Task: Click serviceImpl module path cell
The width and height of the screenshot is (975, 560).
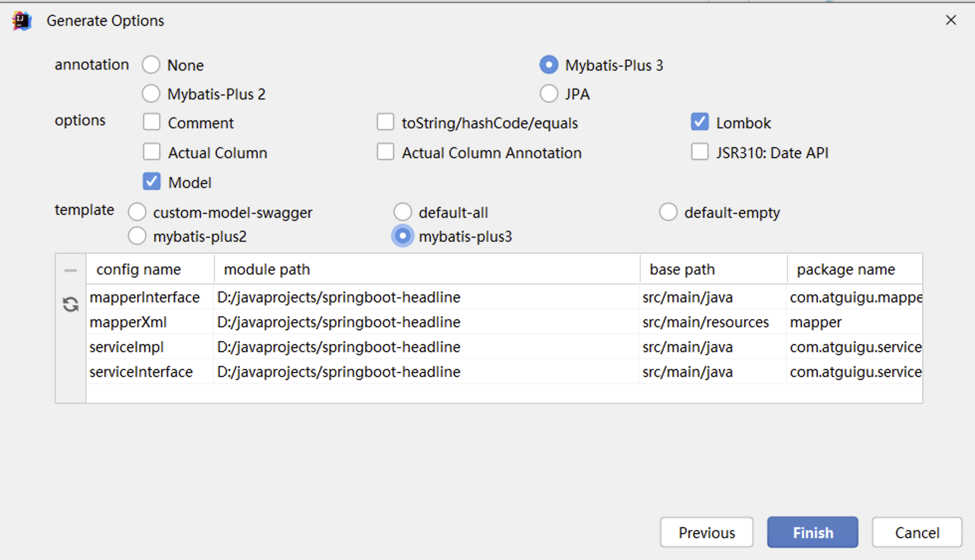Action: click(x=338, y=347)
